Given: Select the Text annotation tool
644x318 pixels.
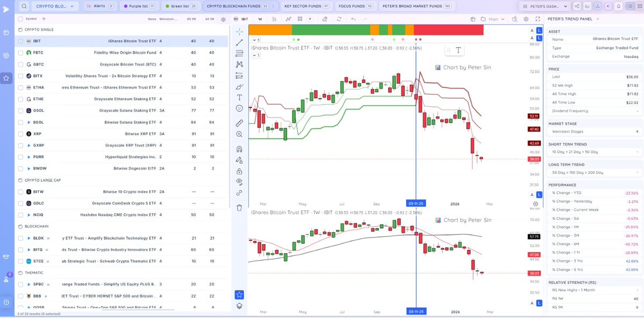Looking at the screenshot, I should 239,97.
